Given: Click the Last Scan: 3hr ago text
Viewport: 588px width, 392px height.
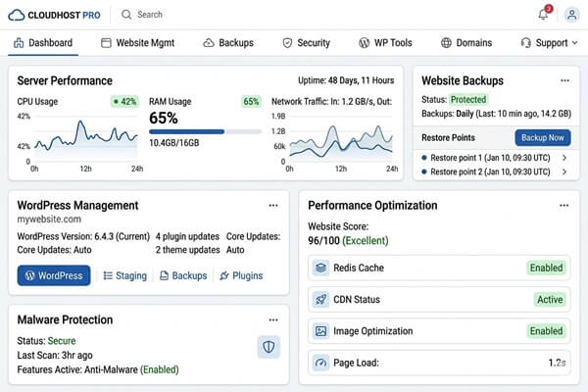Looking at the screenshot, I should (x=55, y=355).
